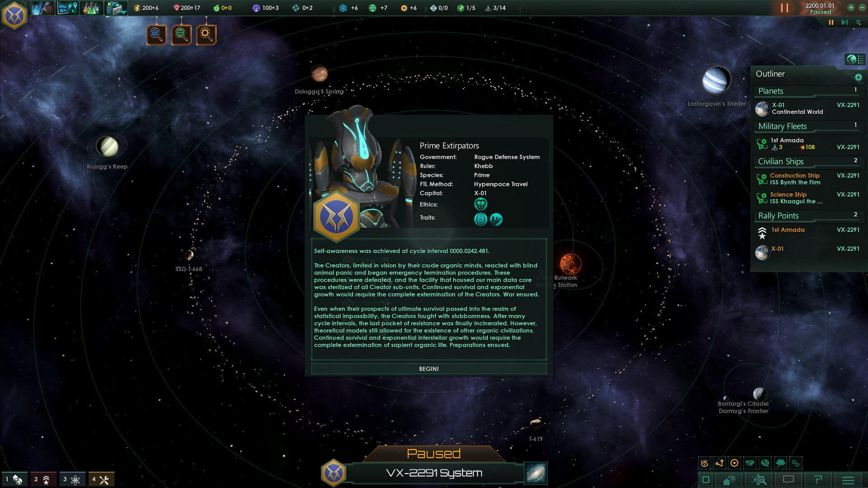Viewport: 868px width, 488px height.
Task: Press BEGIN to start the game
Action: (428, 368)
